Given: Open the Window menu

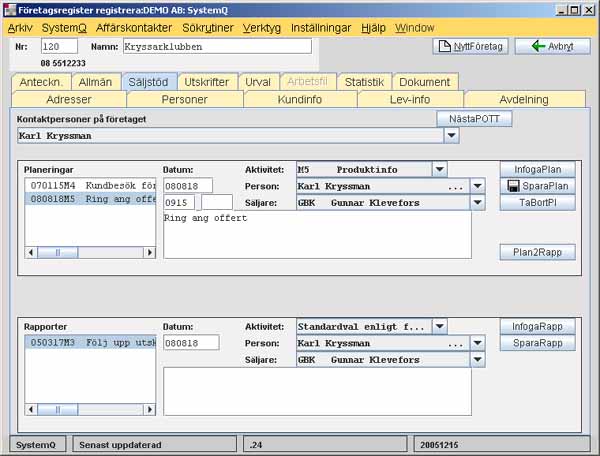Looking at the screenshot, I should pos(414,28).
